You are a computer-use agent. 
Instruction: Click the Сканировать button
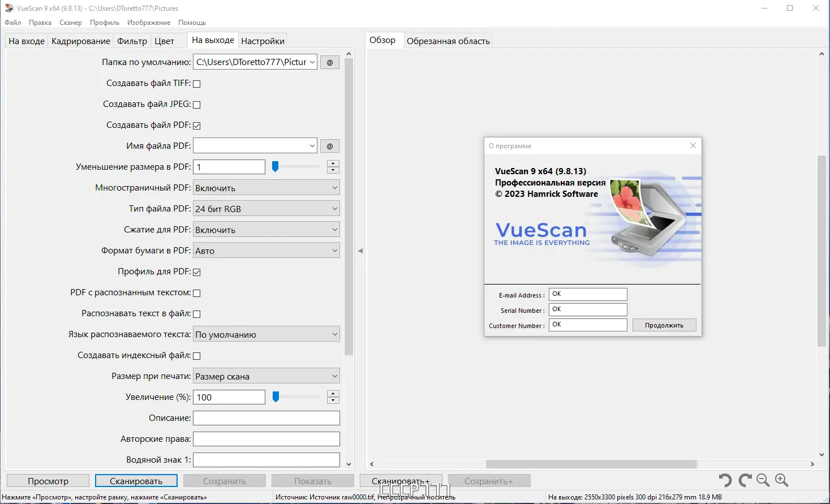[136, 481]
